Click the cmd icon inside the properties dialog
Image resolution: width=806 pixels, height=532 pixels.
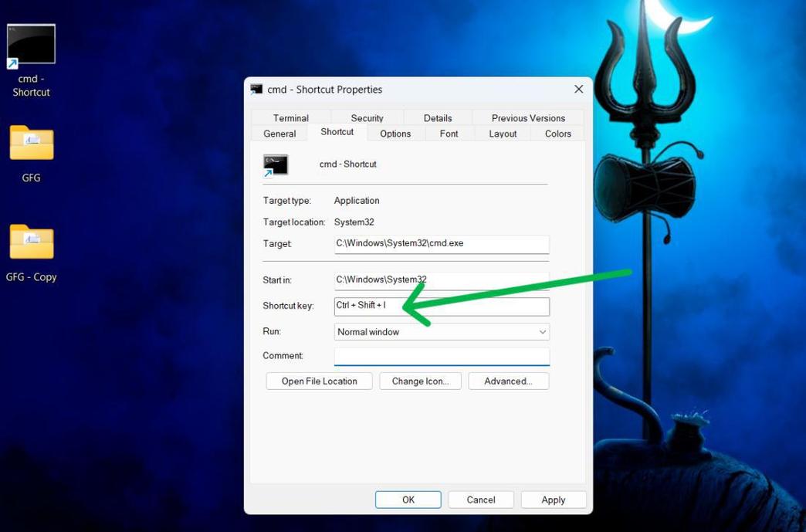[x=275, y=164]
